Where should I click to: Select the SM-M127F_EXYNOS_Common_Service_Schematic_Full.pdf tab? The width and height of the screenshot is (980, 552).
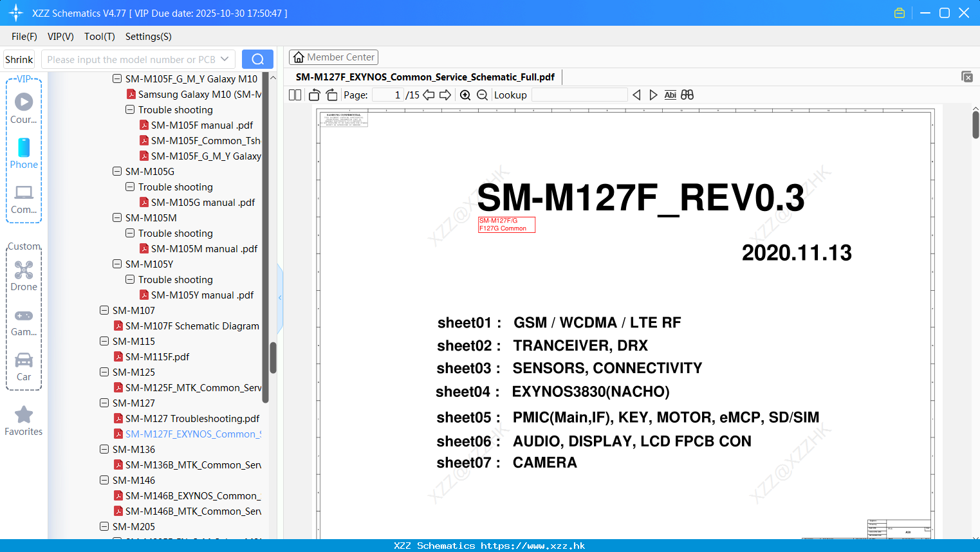[x=425, y=77]
